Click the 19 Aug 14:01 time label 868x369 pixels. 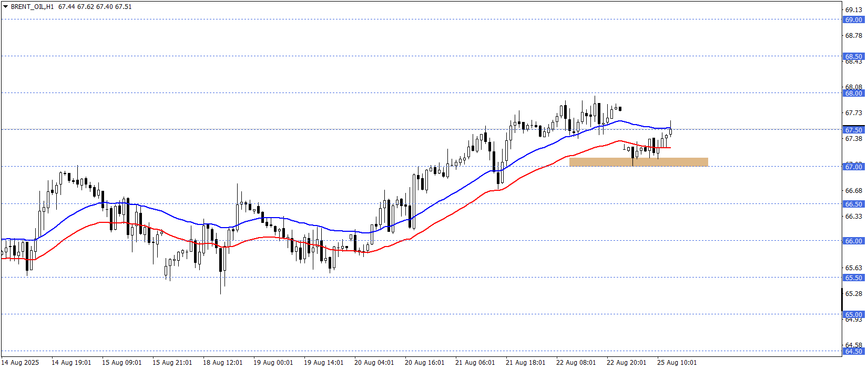(323, 363)
